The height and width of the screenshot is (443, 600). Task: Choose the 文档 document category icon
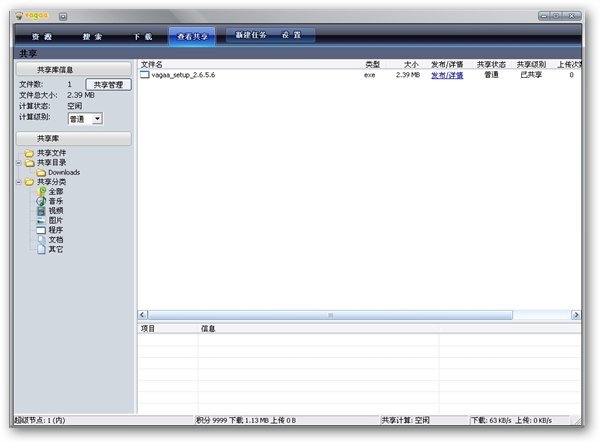point(41,240)
